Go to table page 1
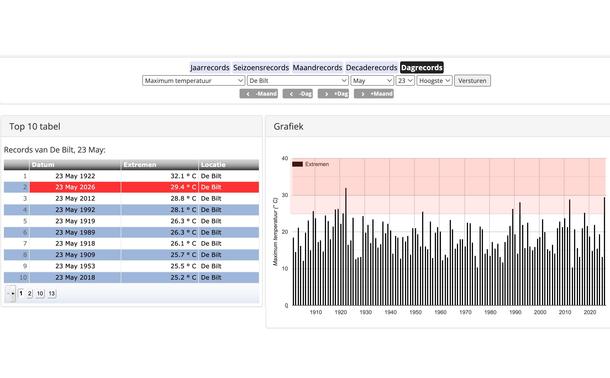The height and width of the screenshot is (378, 610). click(21, 293)
